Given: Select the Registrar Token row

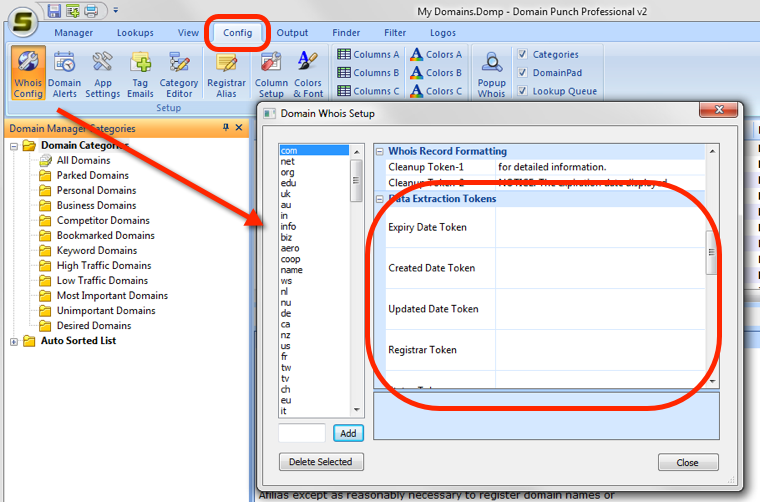Looking at the screenshot, I should (545, 350).
